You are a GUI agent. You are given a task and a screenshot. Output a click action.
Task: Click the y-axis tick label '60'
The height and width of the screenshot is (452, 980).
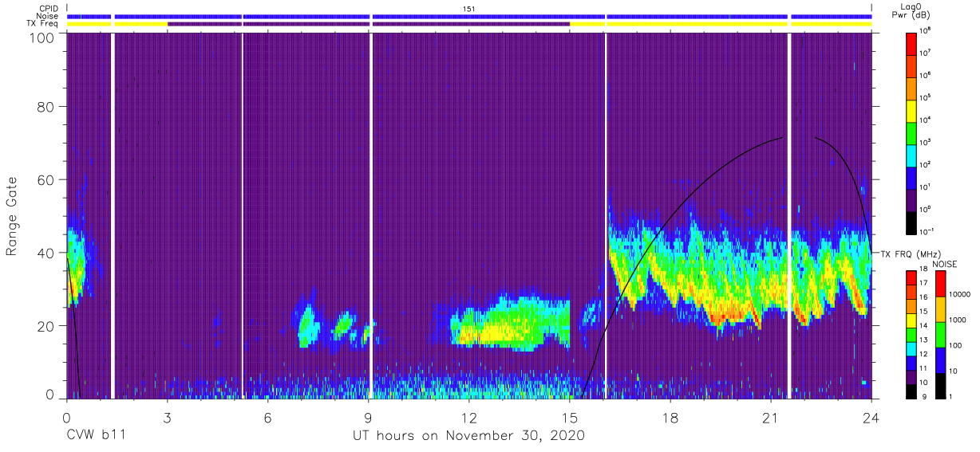(x=46, y=179)
